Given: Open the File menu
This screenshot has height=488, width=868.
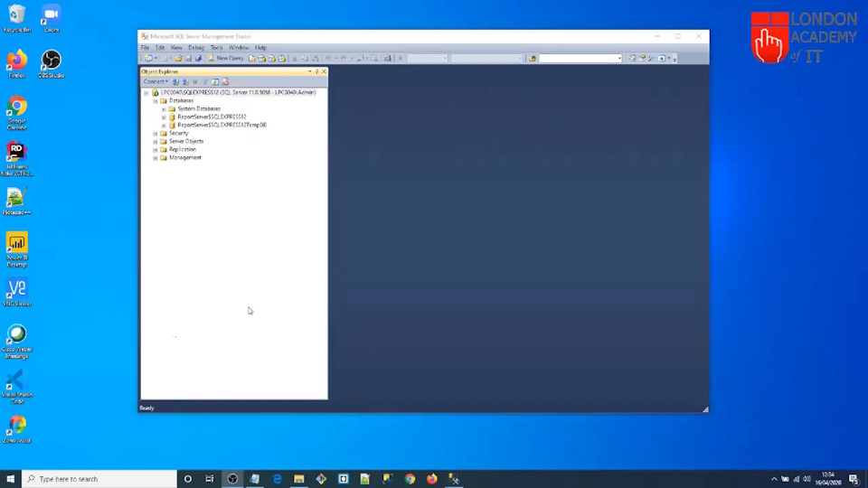Looking at the screenshot, I should pyautogui.click(x=145, y=48).
